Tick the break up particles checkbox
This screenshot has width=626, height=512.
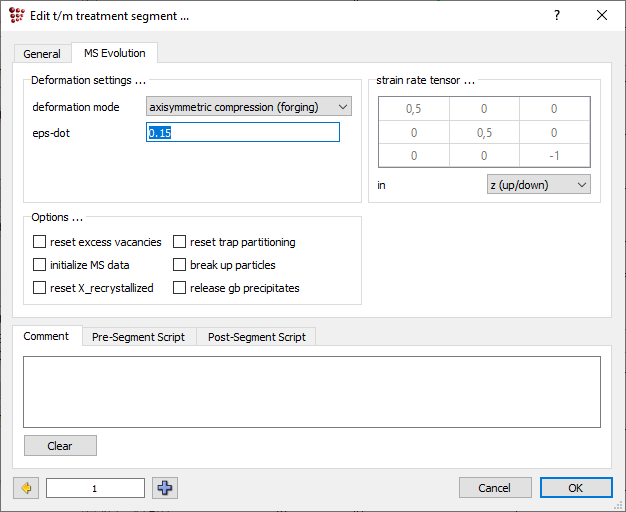tap(180, 265)
